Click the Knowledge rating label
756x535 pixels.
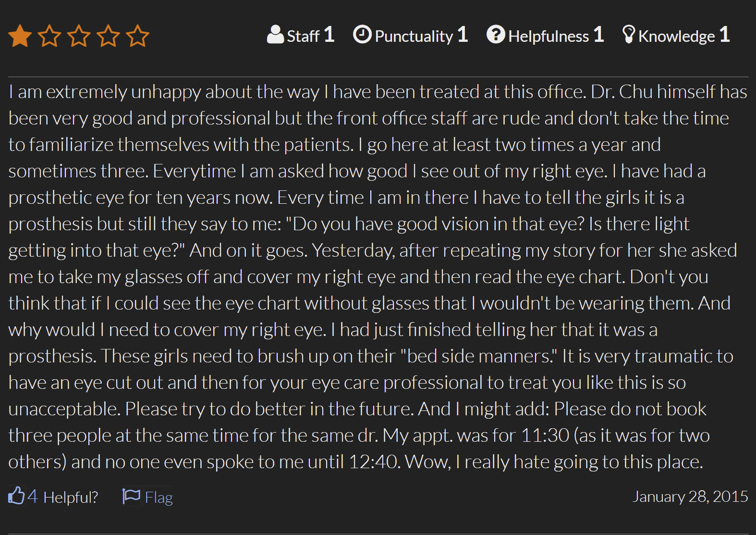coord(677,36)
